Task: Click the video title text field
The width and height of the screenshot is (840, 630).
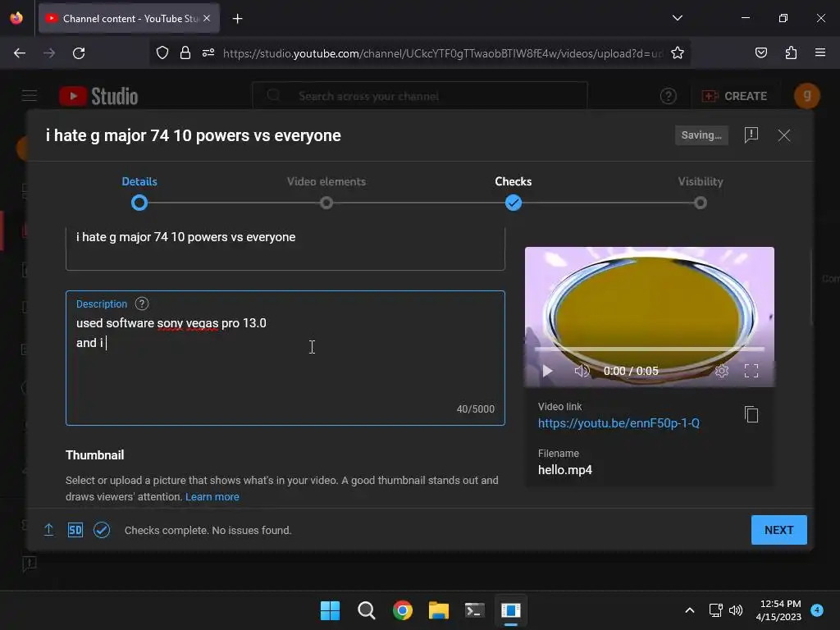Action: (285, 248)
